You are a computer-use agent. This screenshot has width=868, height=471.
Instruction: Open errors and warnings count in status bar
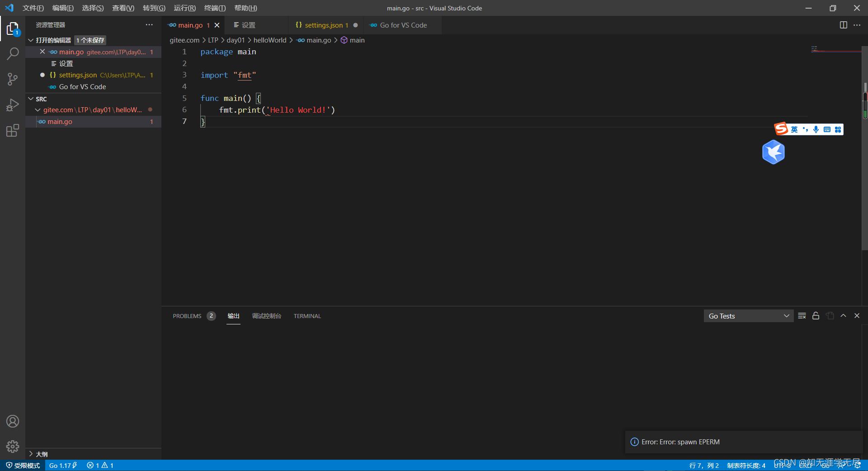pos(100,465)
